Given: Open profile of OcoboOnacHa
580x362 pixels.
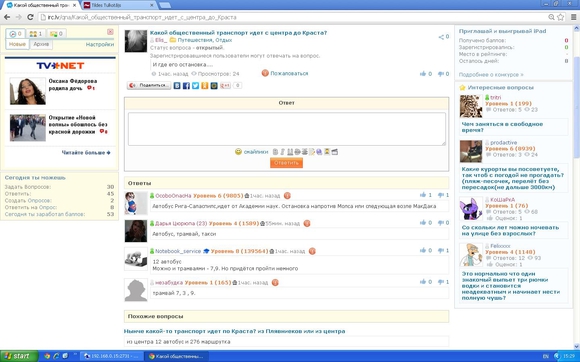Looking at the screenshot, I should [173, 195].
